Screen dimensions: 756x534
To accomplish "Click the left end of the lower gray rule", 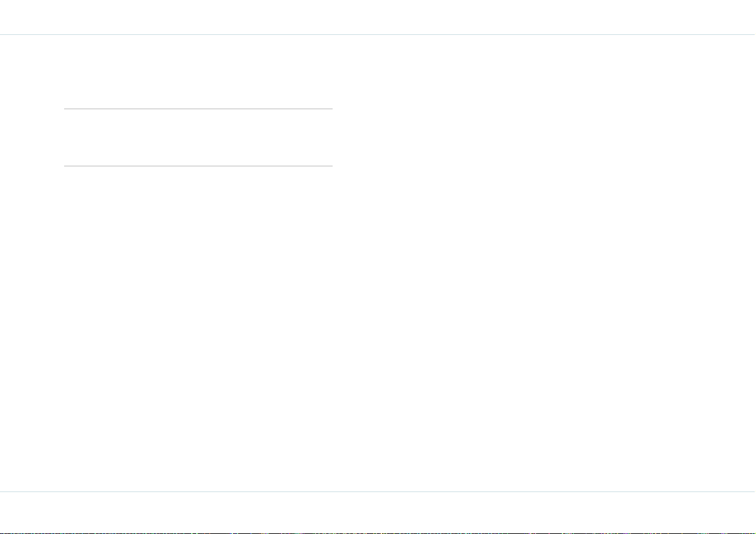I will pos(65,166).
